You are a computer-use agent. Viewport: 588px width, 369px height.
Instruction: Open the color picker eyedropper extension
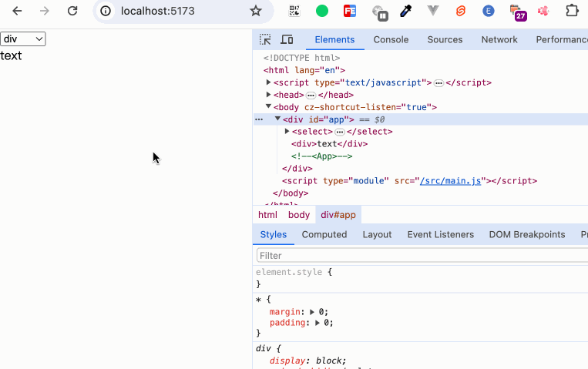point(406,11)
